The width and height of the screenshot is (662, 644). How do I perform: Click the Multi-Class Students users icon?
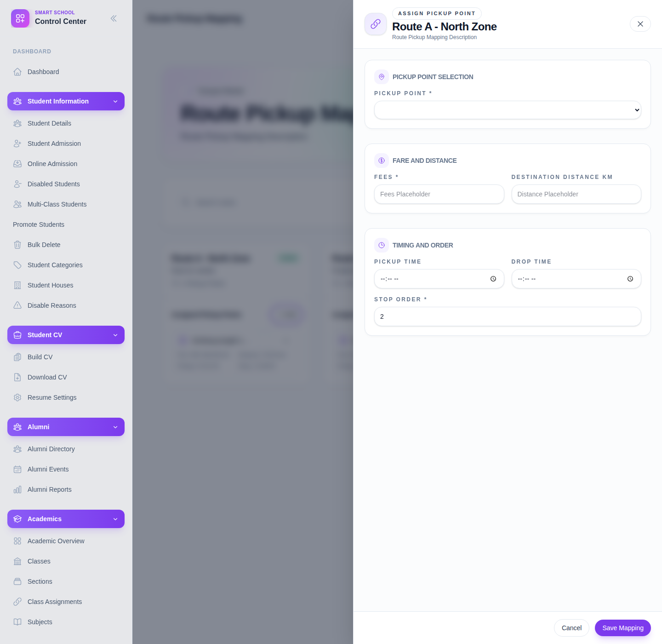17,204
